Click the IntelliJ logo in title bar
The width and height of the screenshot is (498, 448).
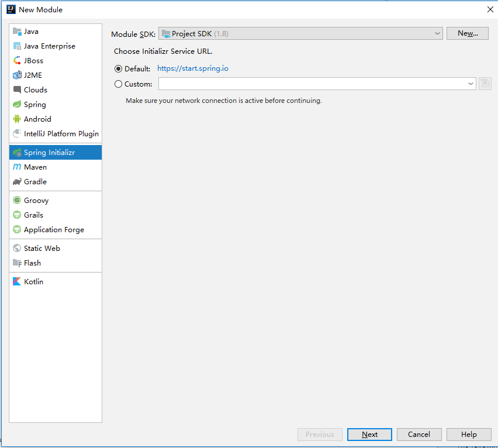[x=11, y=9]
